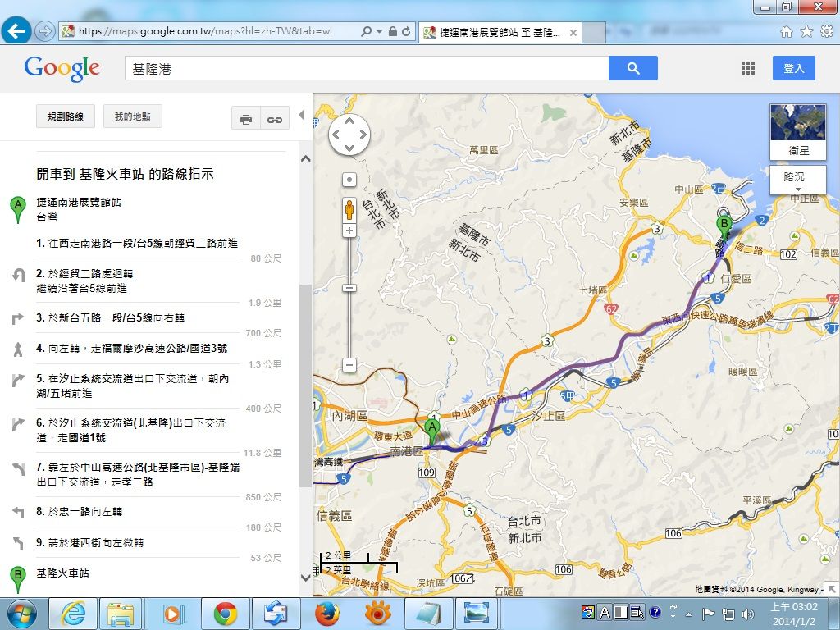Show hidden tray icons arrow
The image size is (840, 630).
pos(689,614)
